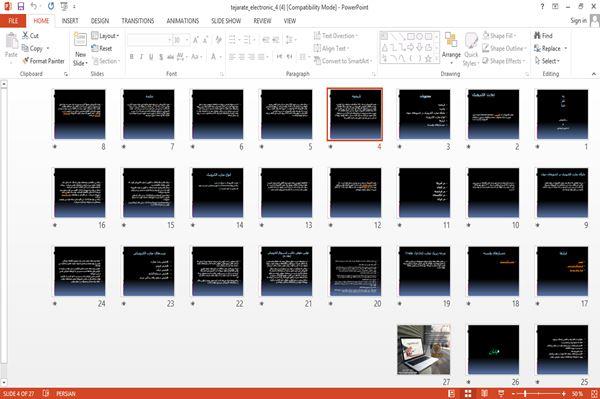This screenshot has height=399, width=600.
Task: Open the Select dropdown in Editing group
Action: (547, 61)
